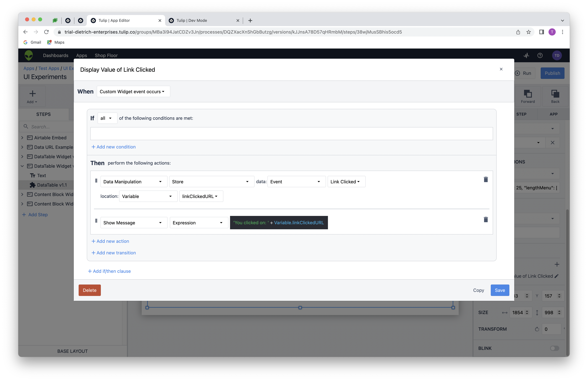The height and width of the screenshot is (381, 588).
Task: Click the plus icon to add trigger
Action: tap(557, 264)
